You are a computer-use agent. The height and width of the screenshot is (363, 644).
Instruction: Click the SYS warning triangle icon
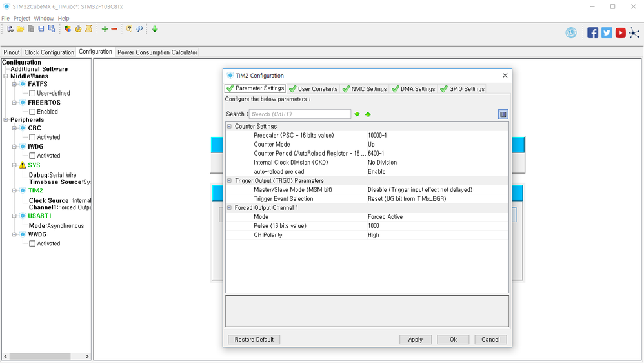pyautogui.click(x=23, y=165)
